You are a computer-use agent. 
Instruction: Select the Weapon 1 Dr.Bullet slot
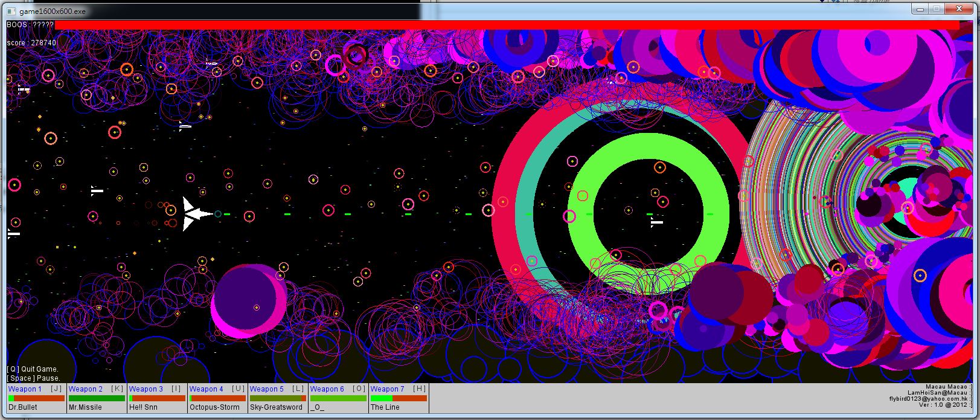36,398
